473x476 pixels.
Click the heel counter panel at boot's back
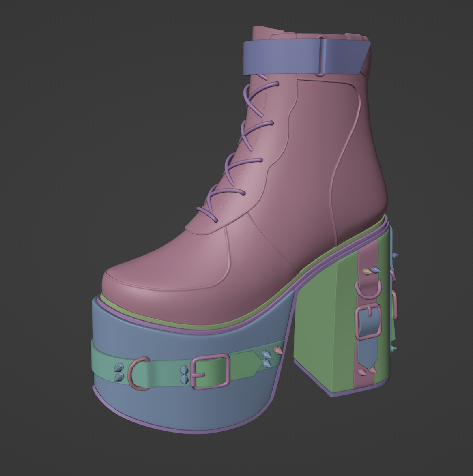coord(365,162)
